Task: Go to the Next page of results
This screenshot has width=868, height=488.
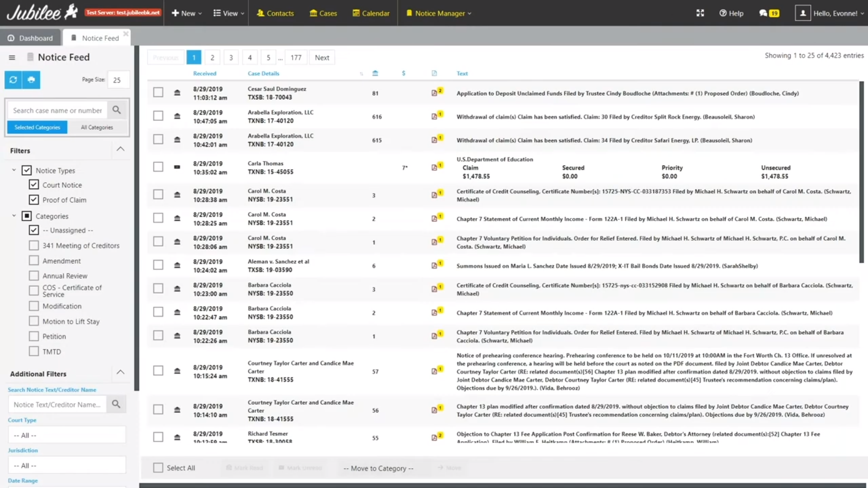Action: [322, 57]
